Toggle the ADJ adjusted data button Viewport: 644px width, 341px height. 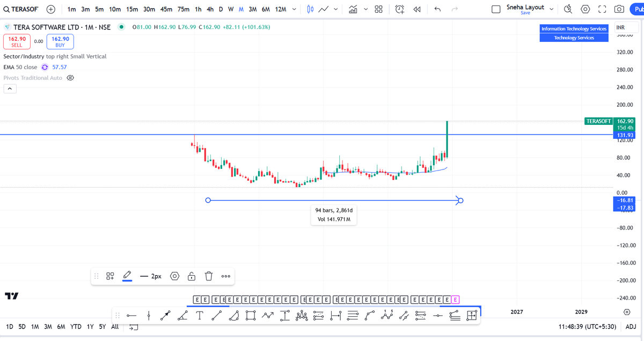click(631, 327)
